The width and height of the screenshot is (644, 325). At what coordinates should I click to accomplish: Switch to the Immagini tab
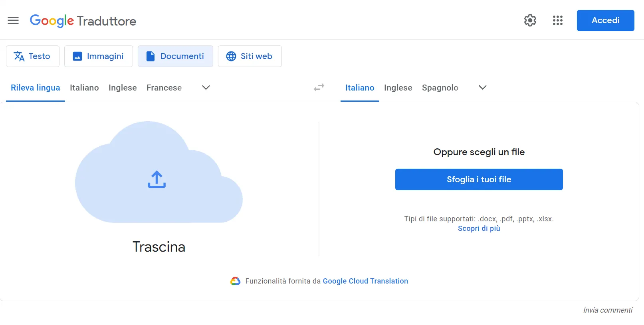point(99,56)
